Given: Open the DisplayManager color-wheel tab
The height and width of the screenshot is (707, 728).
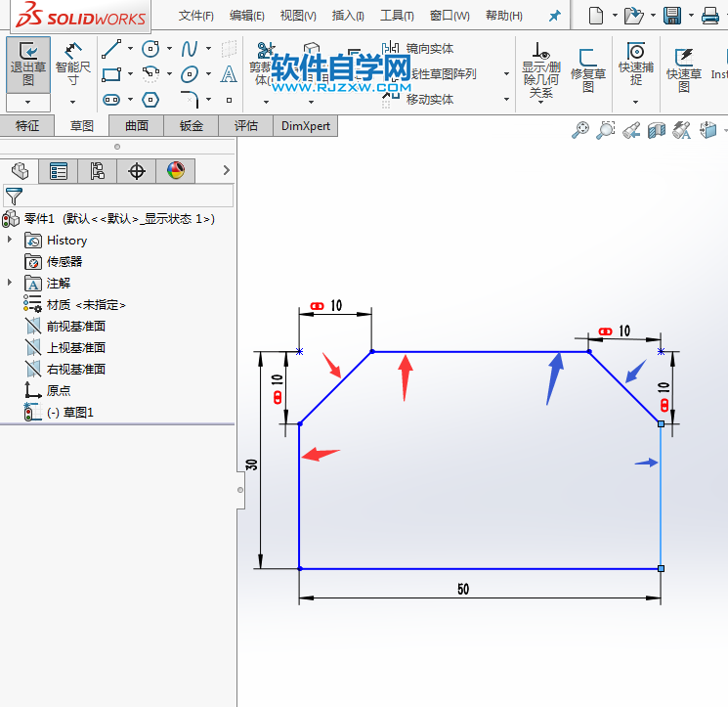Looking at the screenshot, I should point(176,171).
